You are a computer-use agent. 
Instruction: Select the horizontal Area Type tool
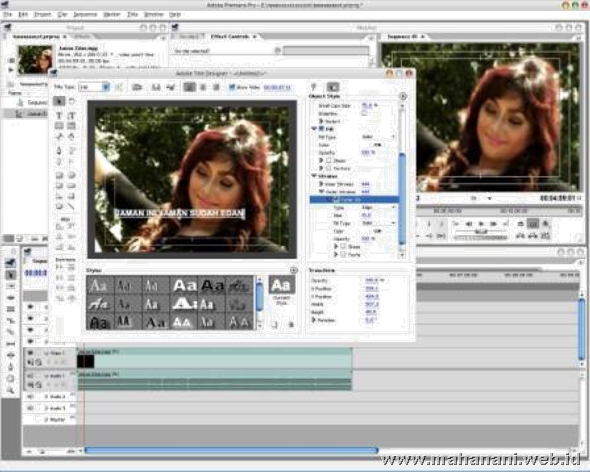(x=59, y=126)
